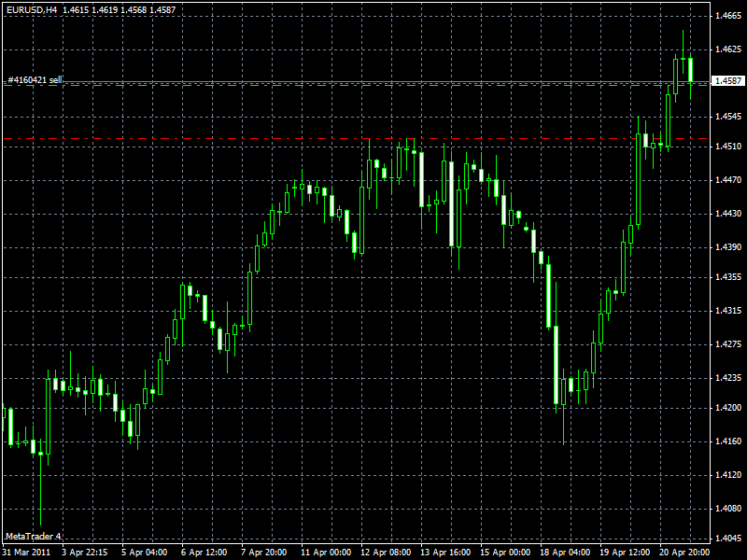Click the 1.4200 price axis label
Image resolution: width=747 pixels, height=560 pixels.
pyautogui.click(x=728, y=408)
